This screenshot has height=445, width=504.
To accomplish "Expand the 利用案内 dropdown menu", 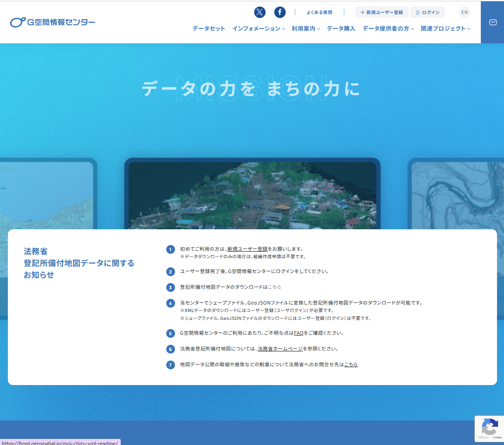I will tap(305, 28).
